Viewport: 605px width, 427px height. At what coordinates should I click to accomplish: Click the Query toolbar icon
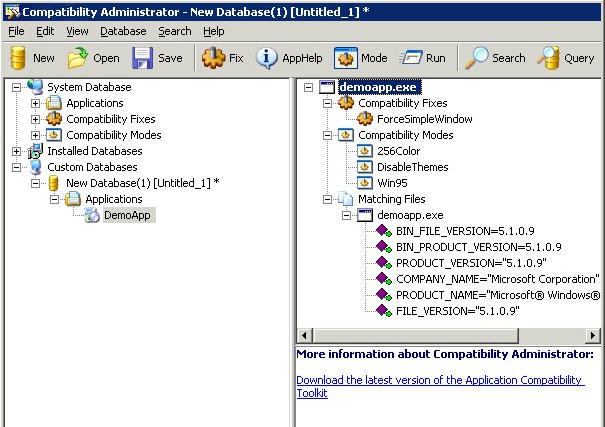point(548,58)
